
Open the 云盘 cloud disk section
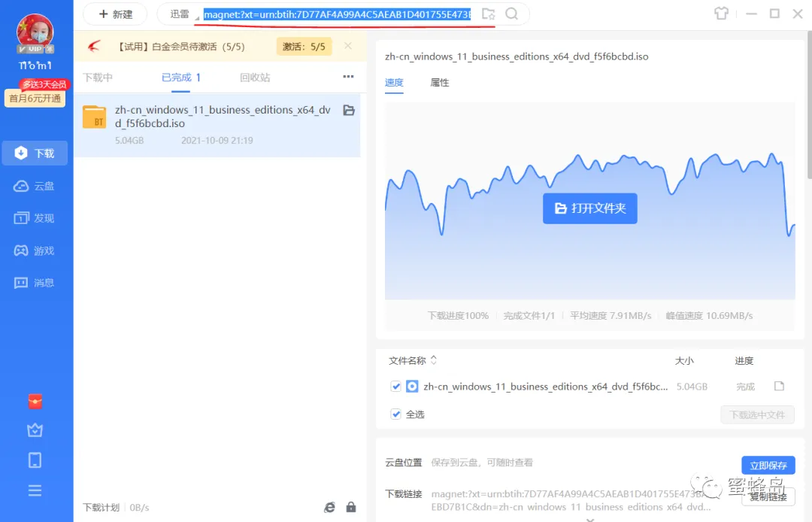coord(35,186)
